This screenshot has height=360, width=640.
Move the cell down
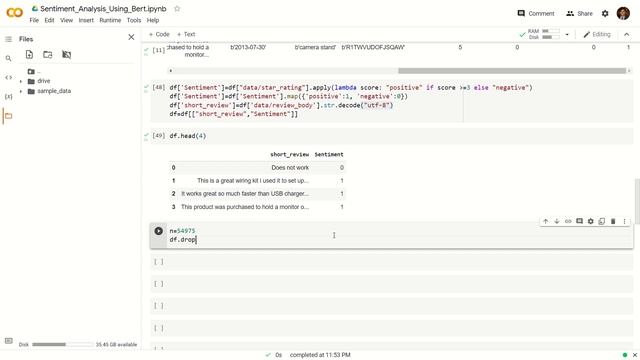[557, 221]
